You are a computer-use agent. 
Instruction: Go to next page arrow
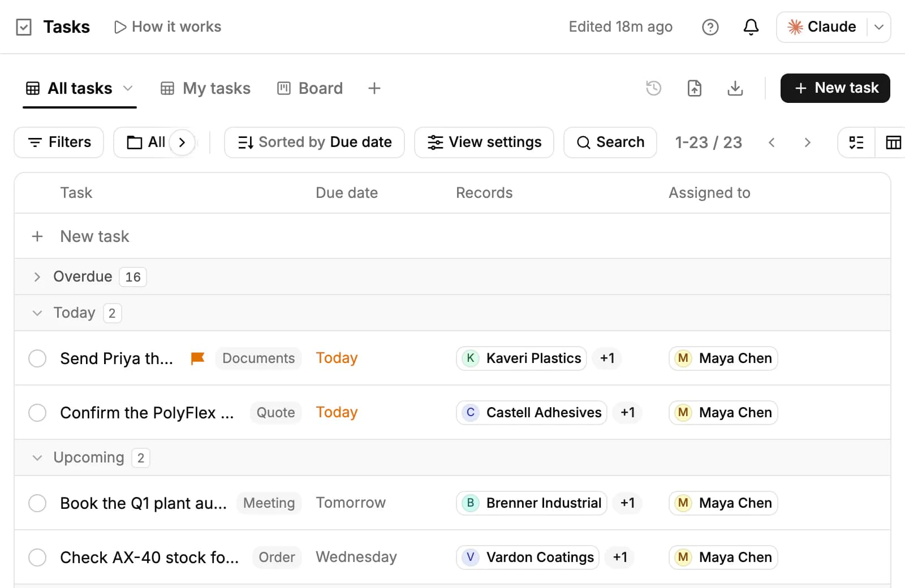click(x=807, y=142)
